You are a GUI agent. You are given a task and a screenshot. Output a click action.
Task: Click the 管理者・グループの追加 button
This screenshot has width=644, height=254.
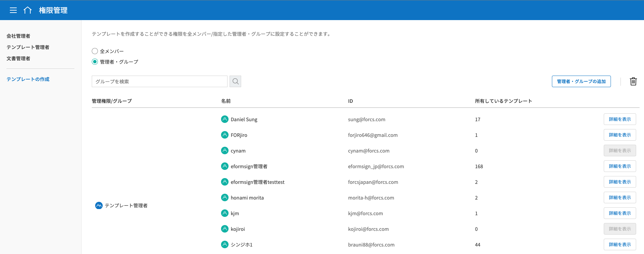tap(581, 81)
